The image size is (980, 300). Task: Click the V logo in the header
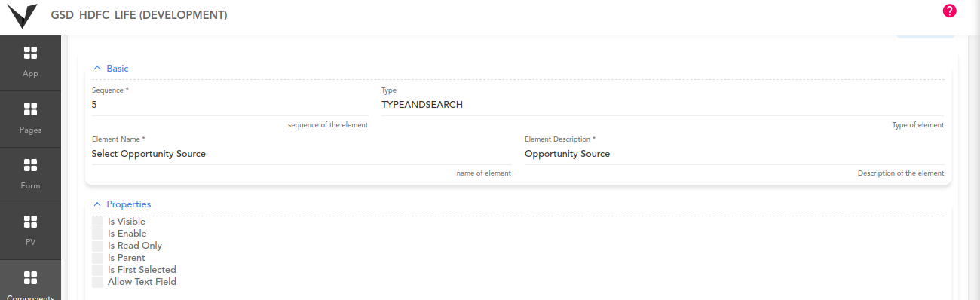click(x=22, y=16)
